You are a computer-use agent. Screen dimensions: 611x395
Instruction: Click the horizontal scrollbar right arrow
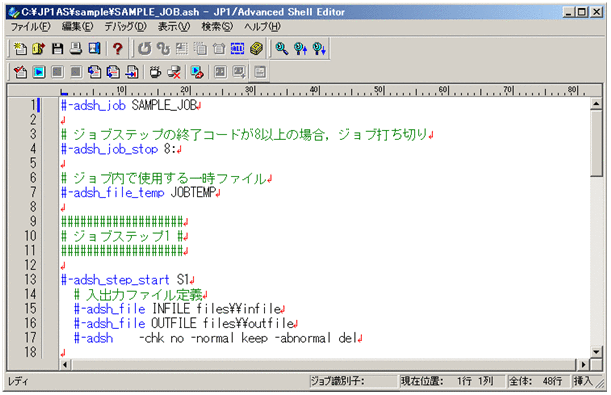(583, 365)
